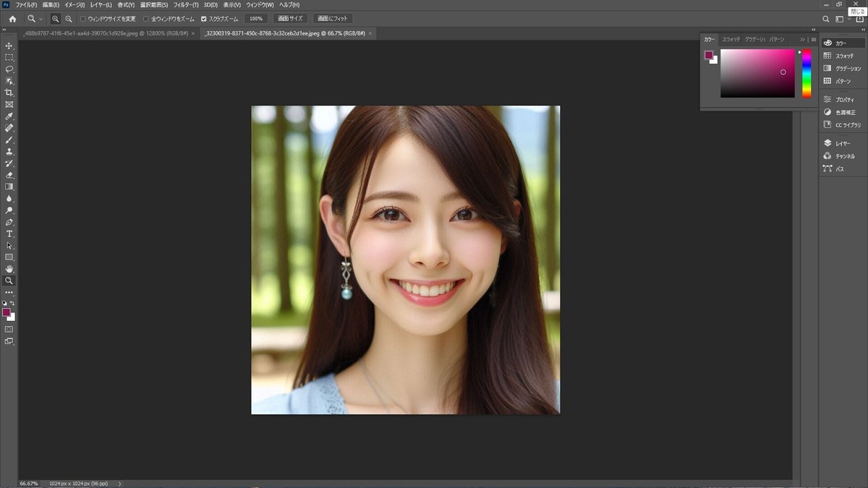The width and height of the screenshot is (868, 488).
Task: Select the Brush tool
Action: coord(9,140)
